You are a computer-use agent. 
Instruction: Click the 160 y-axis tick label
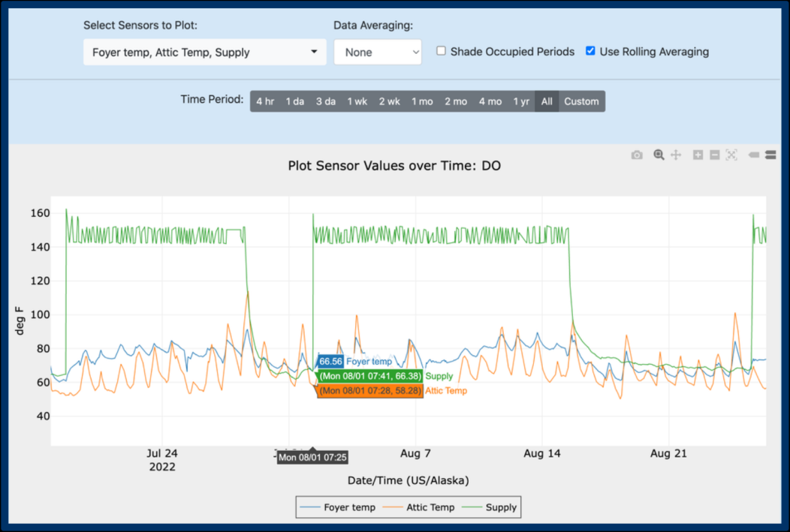40,213
